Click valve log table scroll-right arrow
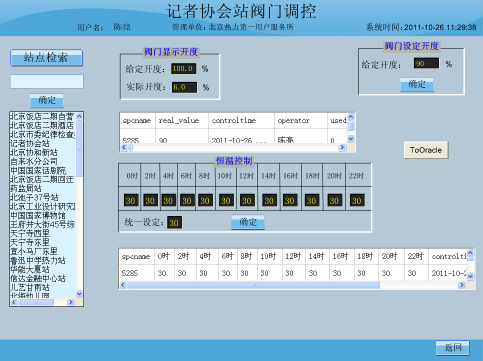The height and width of the screenshot is (361, 483). click(342, 147)
